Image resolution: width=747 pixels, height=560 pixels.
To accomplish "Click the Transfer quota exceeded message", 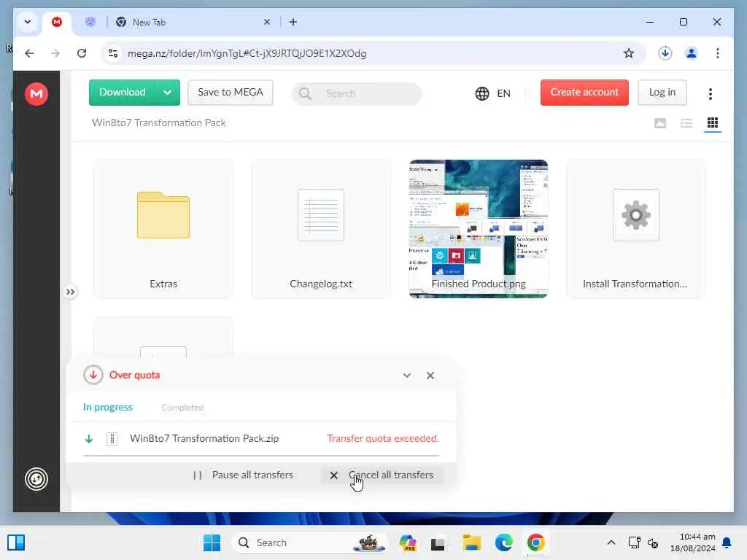I will tap(383, 438).
